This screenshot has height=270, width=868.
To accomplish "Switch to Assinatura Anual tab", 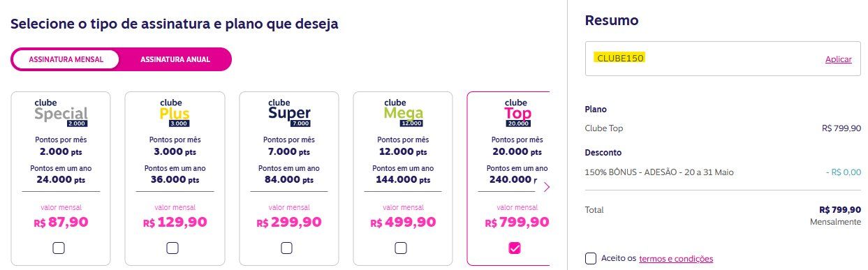I will click(x=175, y=59).
